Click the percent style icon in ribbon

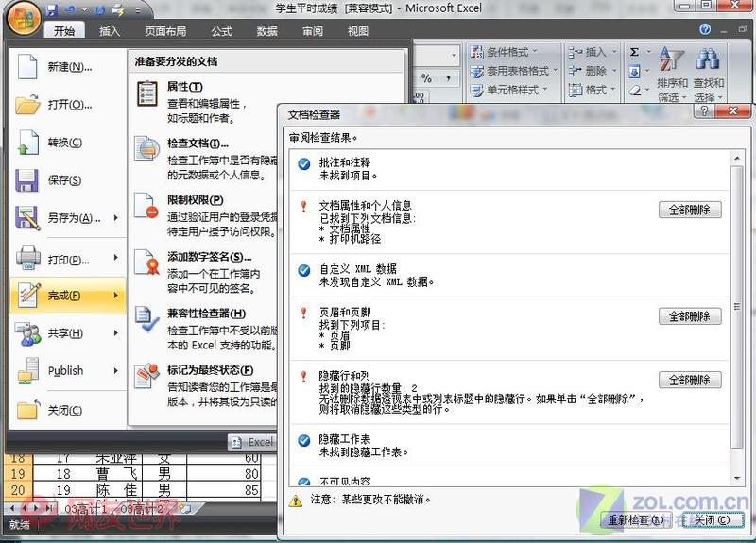[426, 77]
